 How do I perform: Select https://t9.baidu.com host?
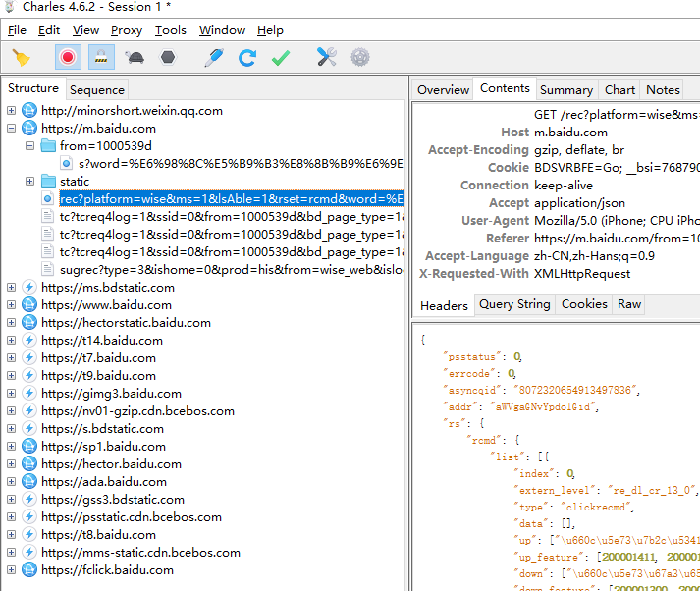[x=98, y=375]
